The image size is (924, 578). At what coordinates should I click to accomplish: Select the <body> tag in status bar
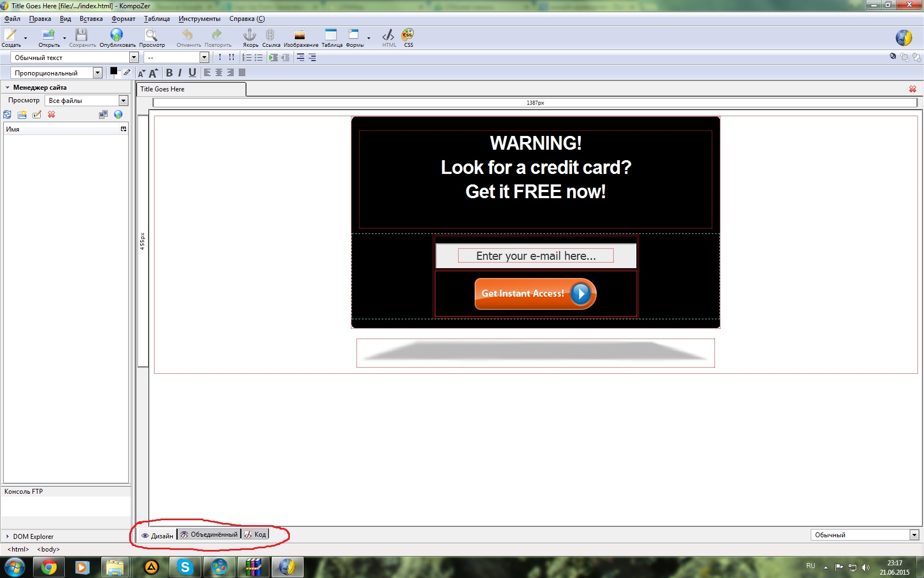point(48,549)
